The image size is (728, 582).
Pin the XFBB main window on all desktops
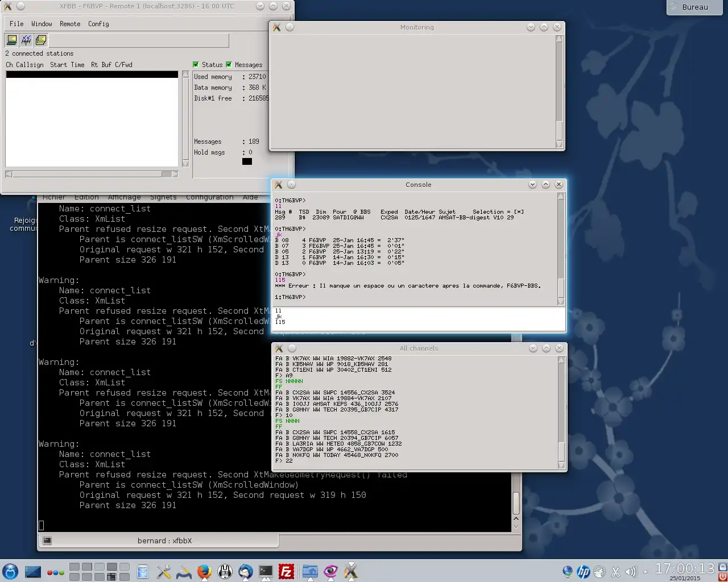tap(20, 6)
